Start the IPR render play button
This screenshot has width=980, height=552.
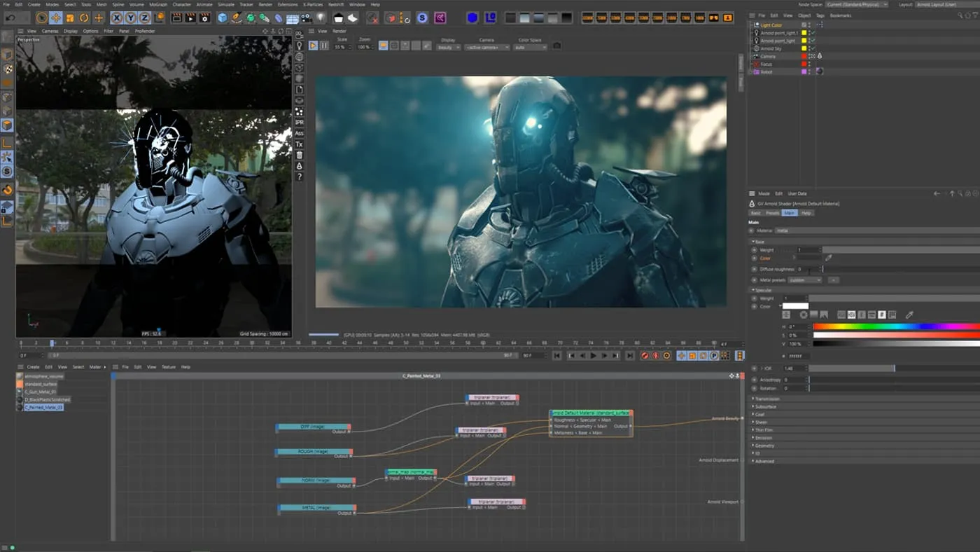[x=313, y=46]
